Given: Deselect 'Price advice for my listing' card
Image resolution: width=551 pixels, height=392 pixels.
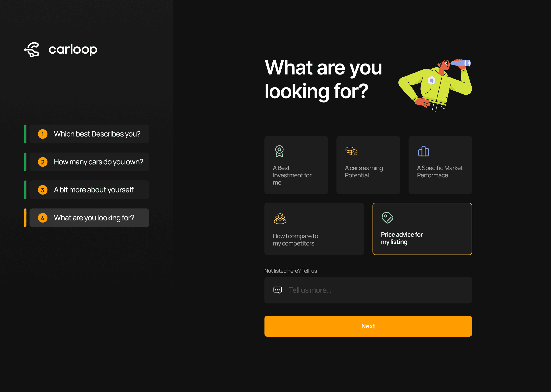Looking at the screenshot, I should click(422, 229).
